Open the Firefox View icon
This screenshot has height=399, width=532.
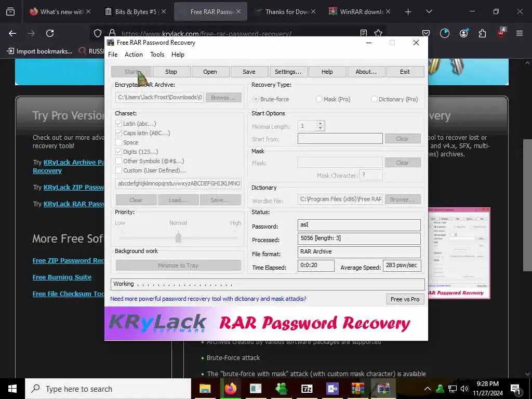[10, 12]
